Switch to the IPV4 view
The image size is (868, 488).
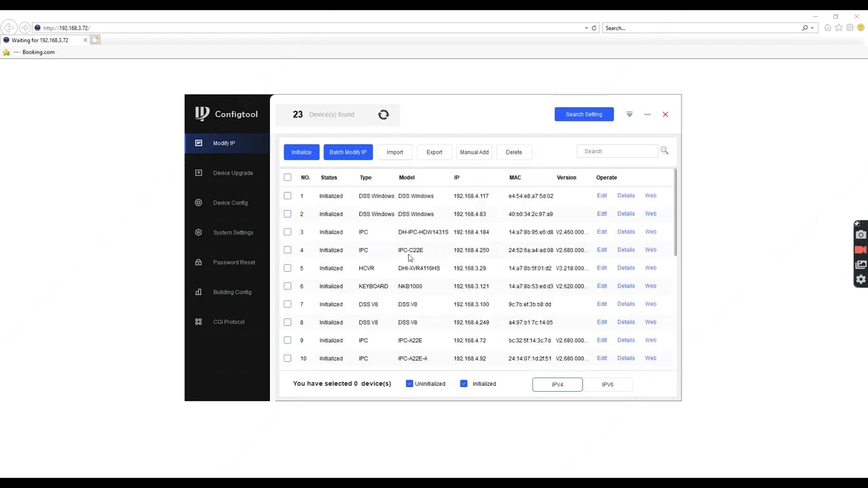click(557, 384)
